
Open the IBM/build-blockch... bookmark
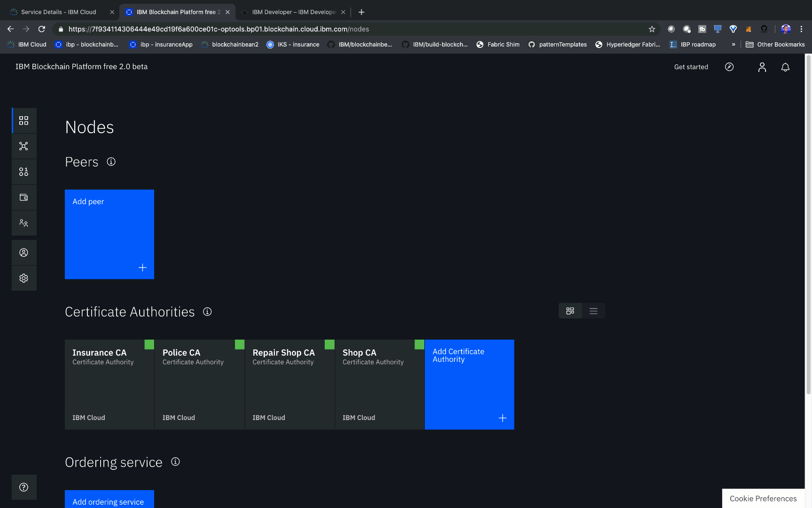click(435, 45)
